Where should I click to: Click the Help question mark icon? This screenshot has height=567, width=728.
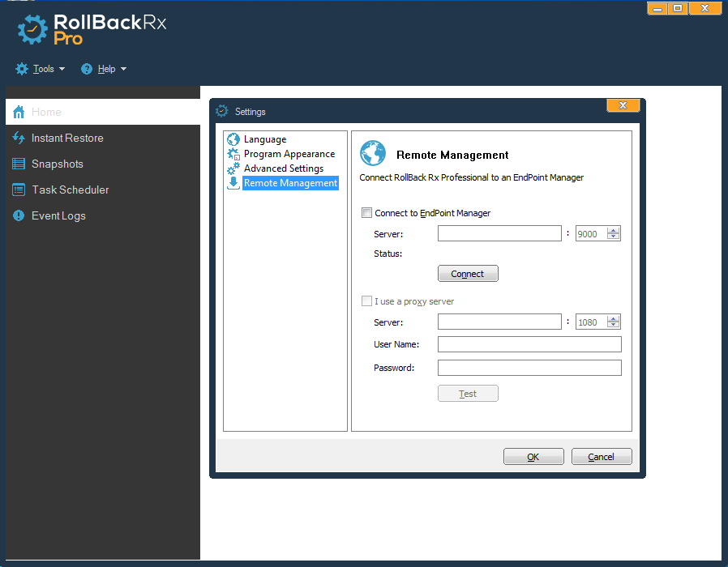click(x=87, y=69)
